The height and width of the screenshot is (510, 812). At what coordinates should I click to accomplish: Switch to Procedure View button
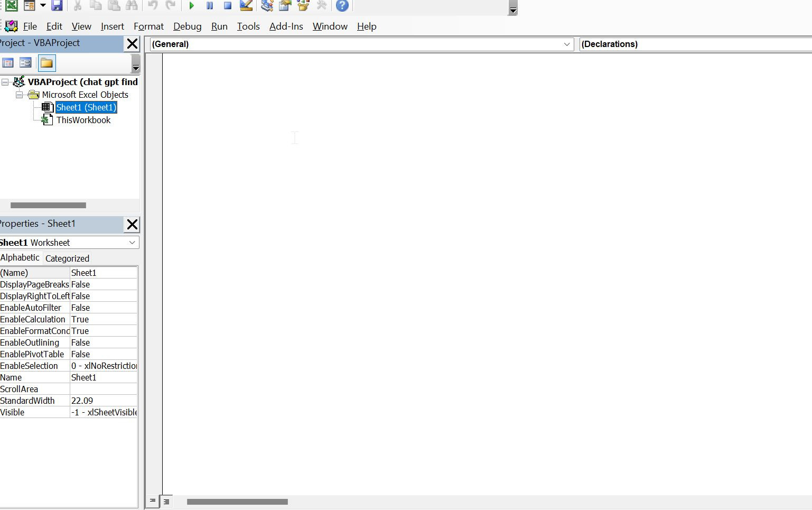click(152, 501)
